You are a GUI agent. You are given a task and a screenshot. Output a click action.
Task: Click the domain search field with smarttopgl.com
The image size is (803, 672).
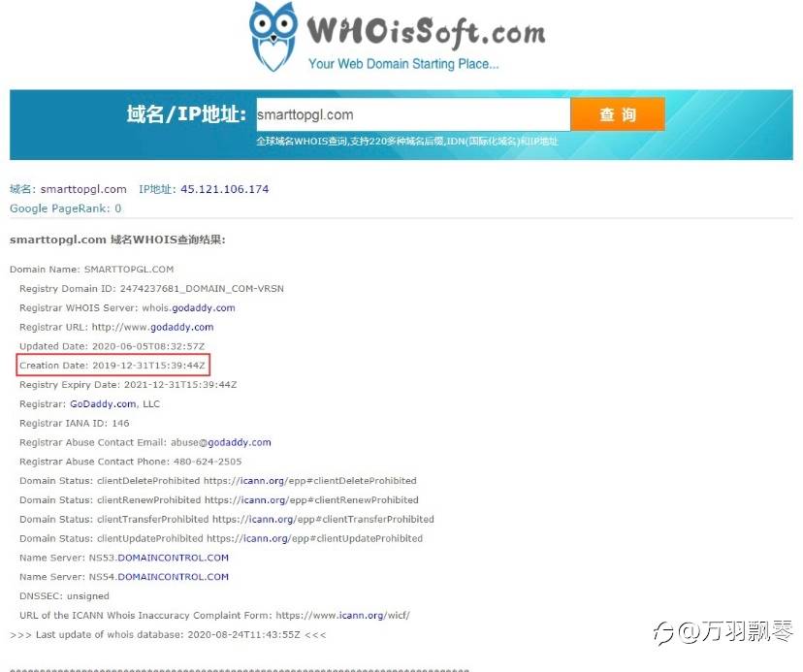coord(413,114)
